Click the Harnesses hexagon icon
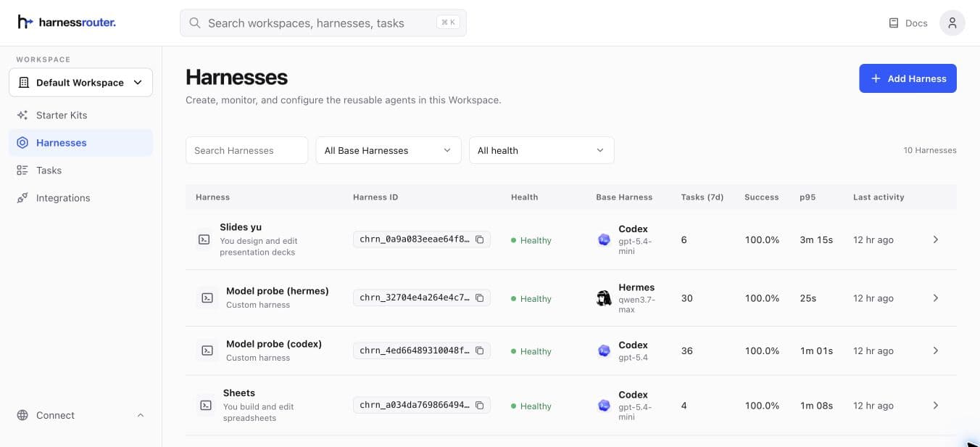 tap(22, 143)
